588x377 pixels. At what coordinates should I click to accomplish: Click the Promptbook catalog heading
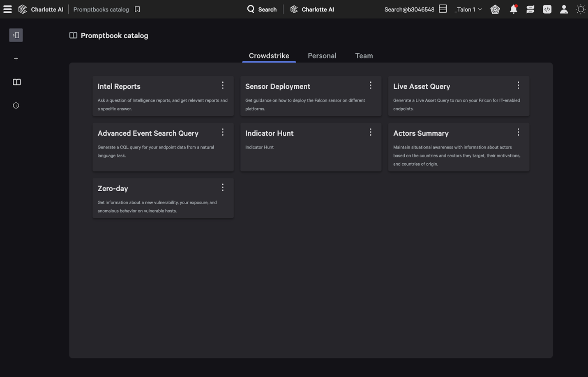pyautogui.click(x=114, y=35)
